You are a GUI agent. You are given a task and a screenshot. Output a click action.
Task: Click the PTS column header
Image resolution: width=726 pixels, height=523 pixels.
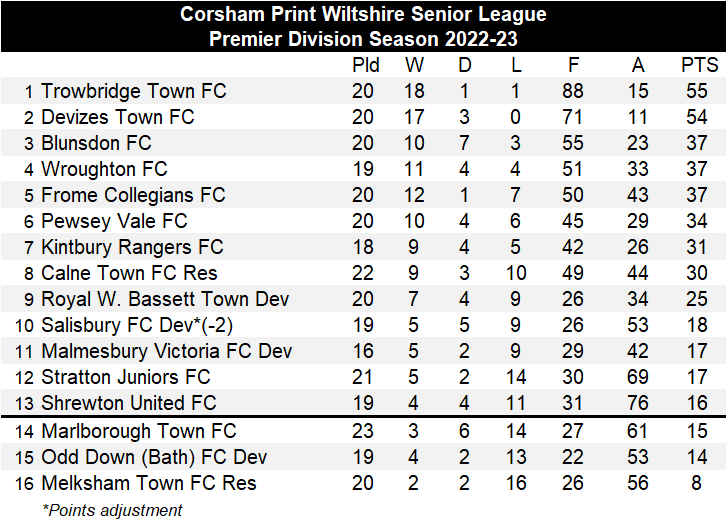pyautogui.click(x=699, y=65)
